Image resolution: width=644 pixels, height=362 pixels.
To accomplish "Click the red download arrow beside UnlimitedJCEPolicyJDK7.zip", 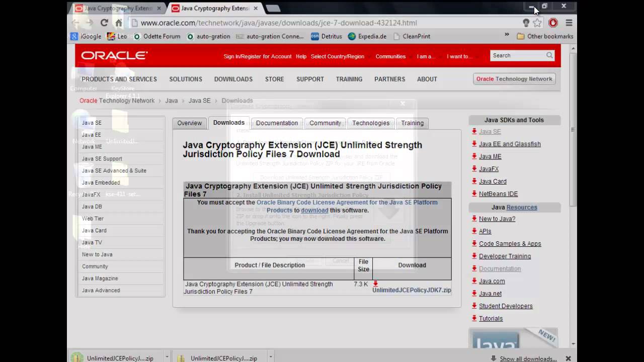I will click(375, 284).
